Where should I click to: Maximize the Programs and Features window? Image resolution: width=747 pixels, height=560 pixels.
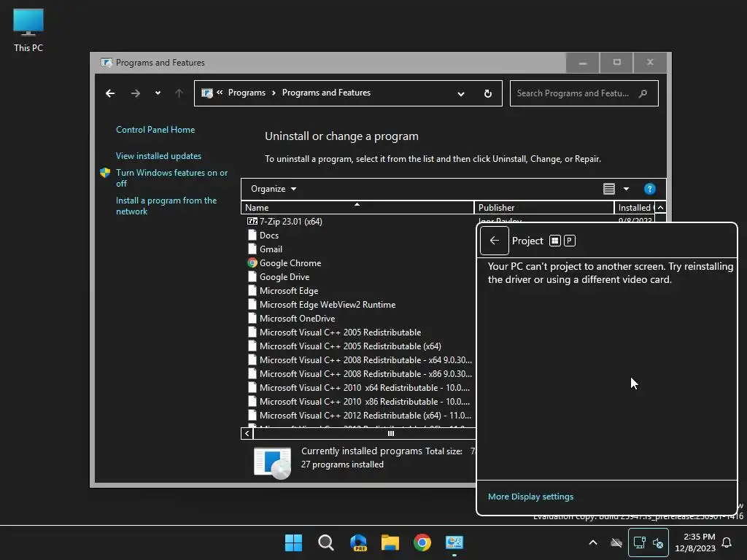pyautogui.click(x=617, y=63)
